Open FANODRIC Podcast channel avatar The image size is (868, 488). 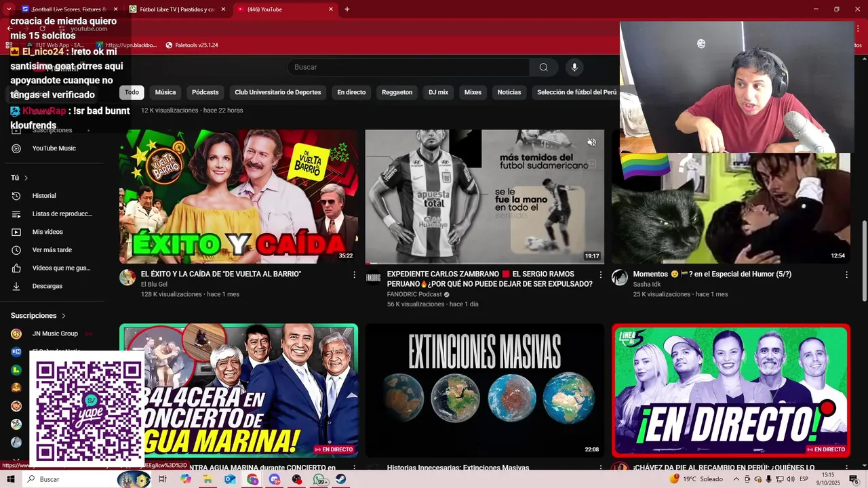374,277
